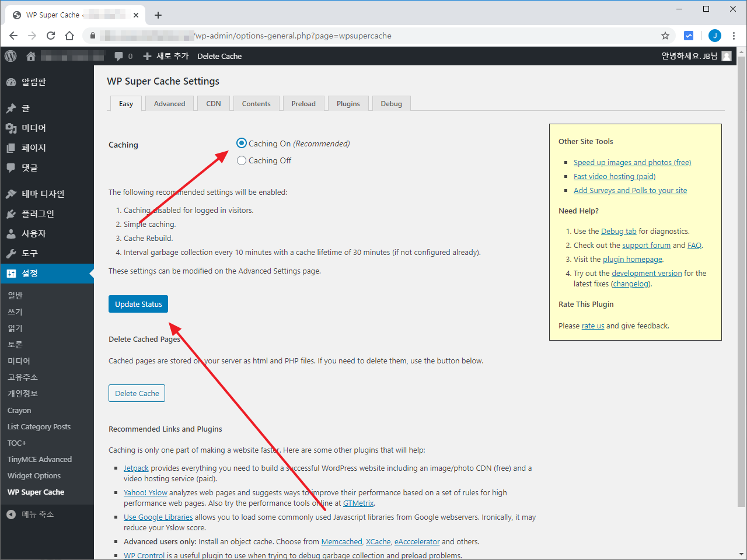Click Delete Cache in the admin bar
Image resolution: width=747 pixels, height=560 pixels.
(x=219, y=56)
